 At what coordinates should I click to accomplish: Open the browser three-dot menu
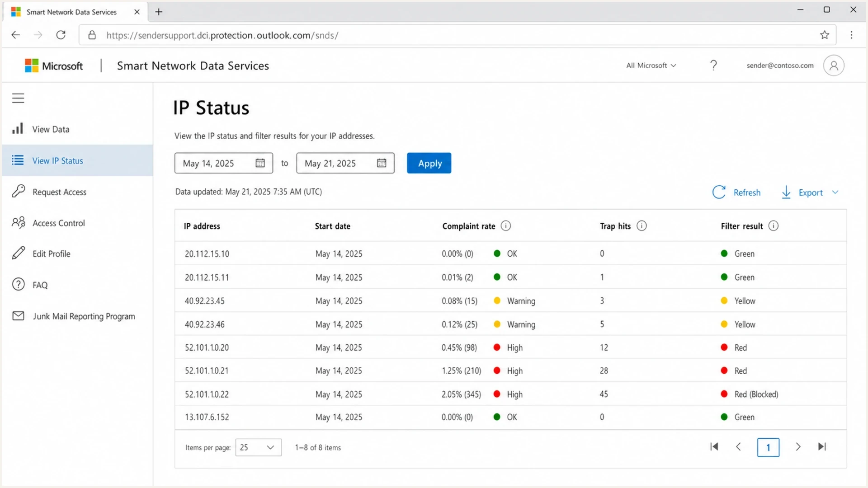pos(851,35)
